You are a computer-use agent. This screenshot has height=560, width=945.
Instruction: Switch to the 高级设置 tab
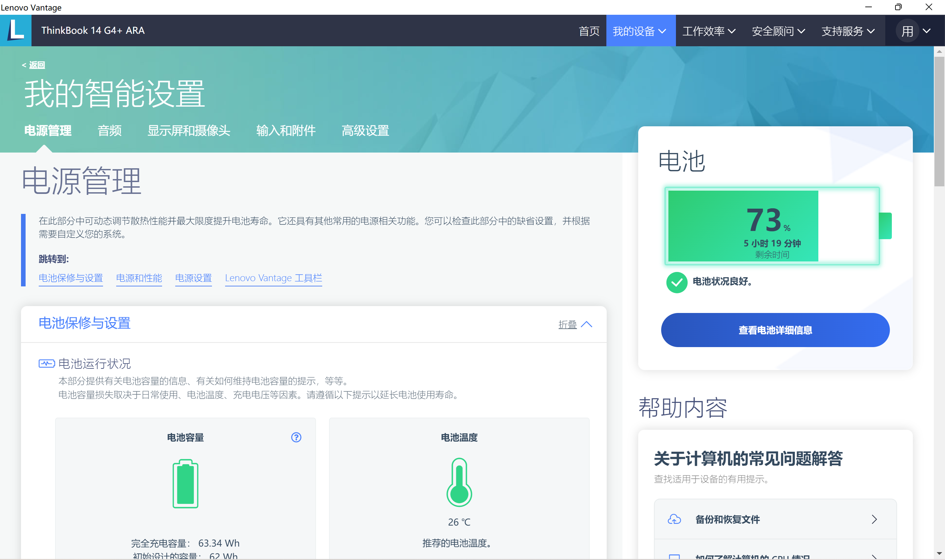(x=365, y=131)
